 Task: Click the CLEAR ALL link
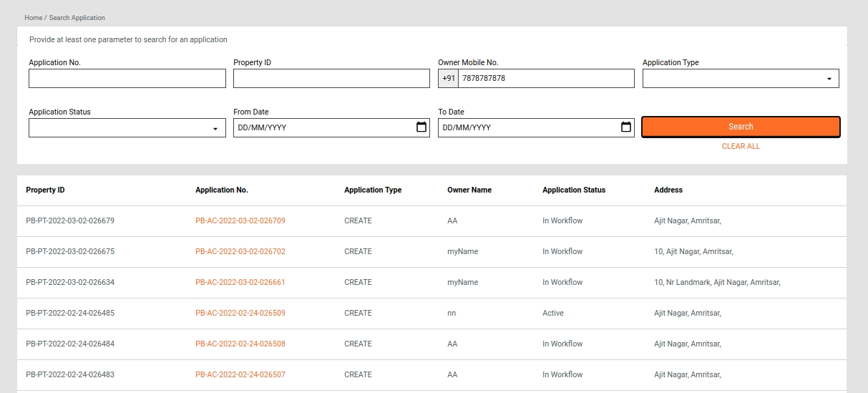click(x=741, y=146)
